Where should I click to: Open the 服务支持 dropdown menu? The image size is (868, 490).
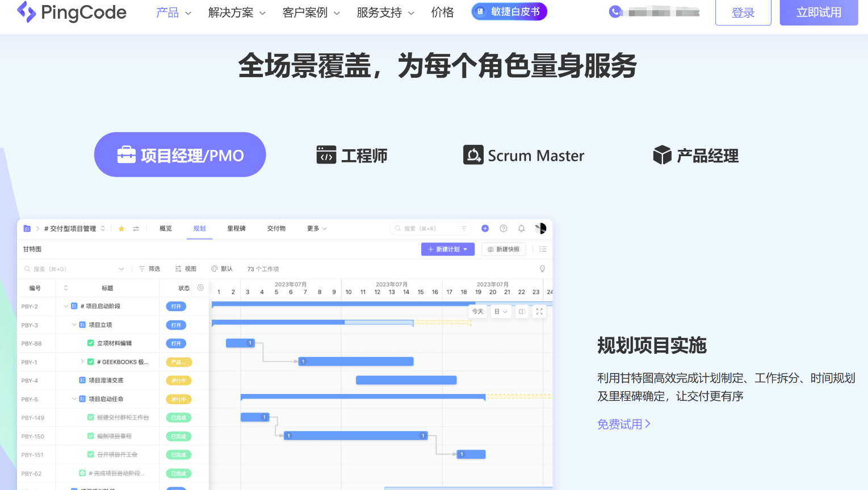pyautogui.click(x=385, y=12)
